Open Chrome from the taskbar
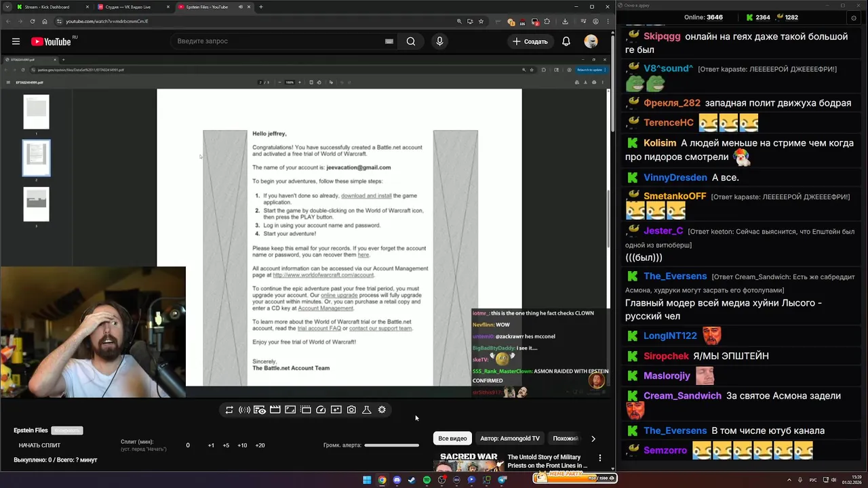Image resolution: width=868 pixels, height=488 pixels. click(x=382, y=480)
